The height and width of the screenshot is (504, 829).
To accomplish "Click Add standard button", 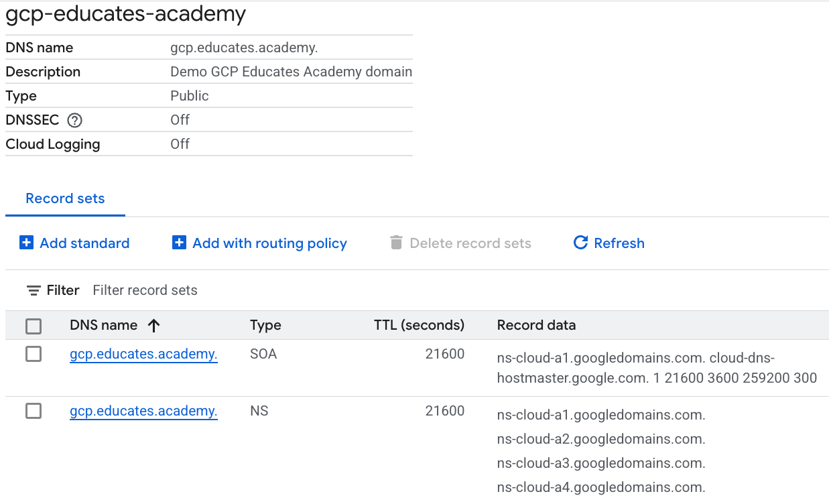I will coord(74,243).
